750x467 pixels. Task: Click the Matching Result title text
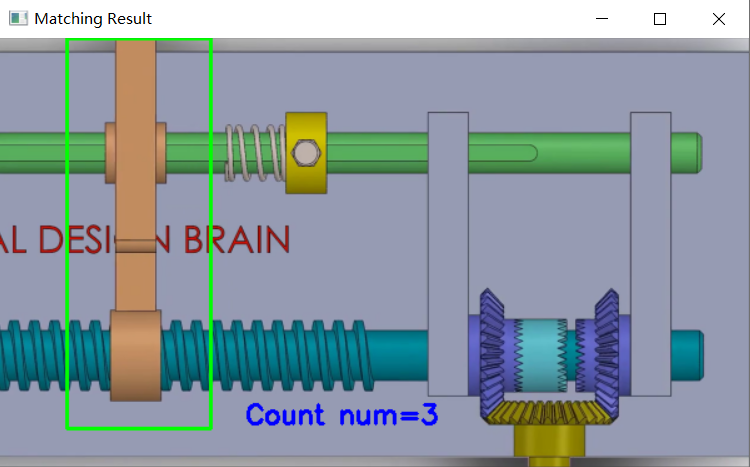tap(93, 19)
